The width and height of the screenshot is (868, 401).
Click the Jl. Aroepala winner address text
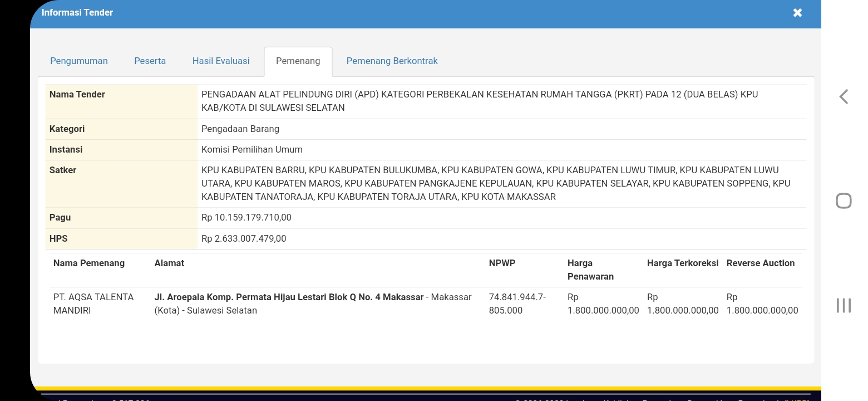click(x=289, y=297)
